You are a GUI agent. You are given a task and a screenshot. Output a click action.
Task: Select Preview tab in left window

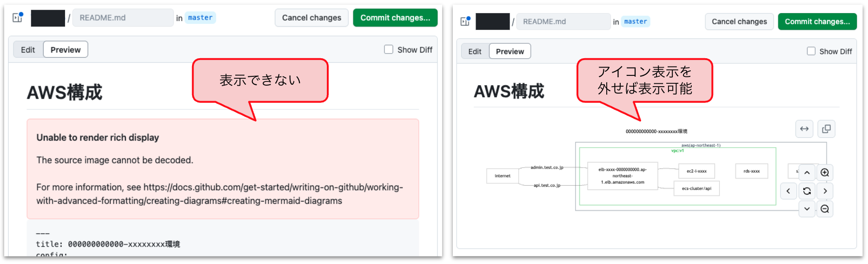(66, 50)
